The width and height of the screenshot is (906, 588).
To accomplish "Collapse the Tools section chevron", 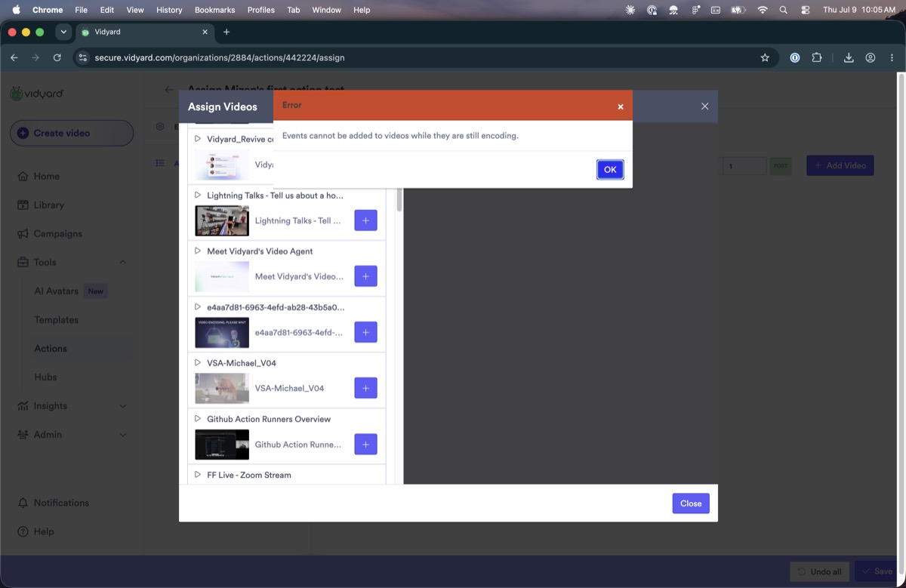I will coord(123,262).
